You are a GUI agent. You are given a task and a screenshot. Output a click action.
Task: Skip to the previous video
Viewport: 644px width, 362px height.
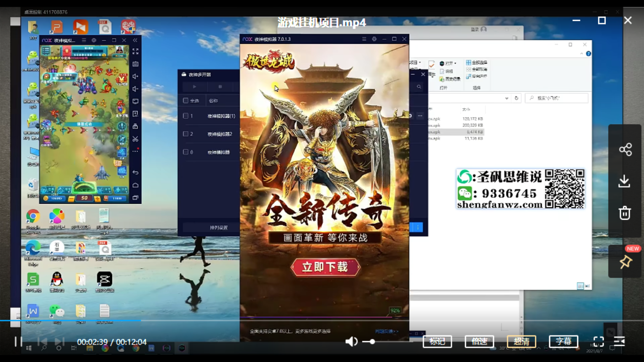[43, 342]
